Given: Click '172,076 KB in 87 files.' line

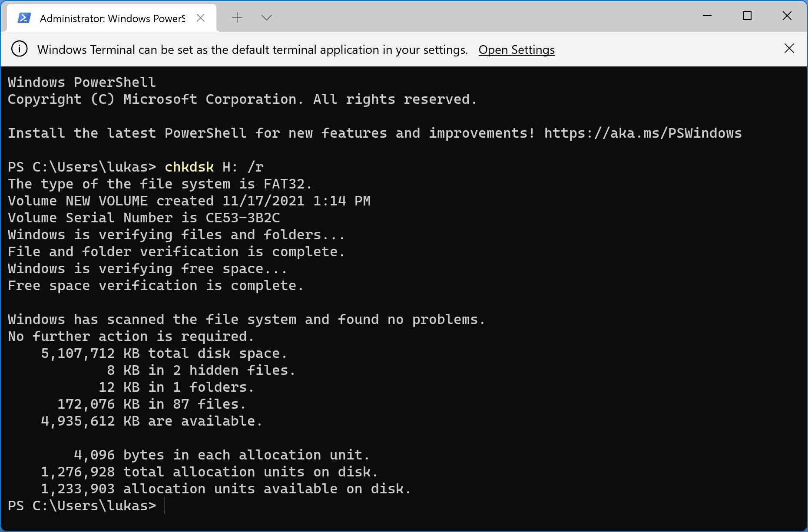Looking at the screenshot, I should (152, 404).
